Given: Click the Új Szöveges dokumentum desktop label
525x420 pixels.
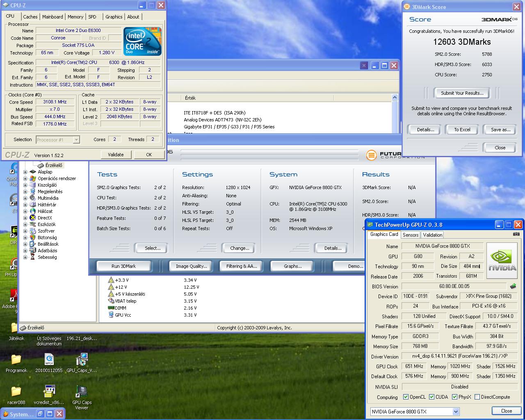Looking at the screenshot, I should (x=49, y=341).
